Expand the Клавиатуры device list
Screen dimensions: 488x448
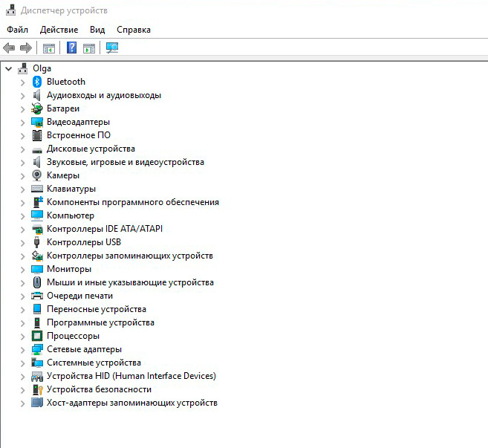click(x=22, y=189)
